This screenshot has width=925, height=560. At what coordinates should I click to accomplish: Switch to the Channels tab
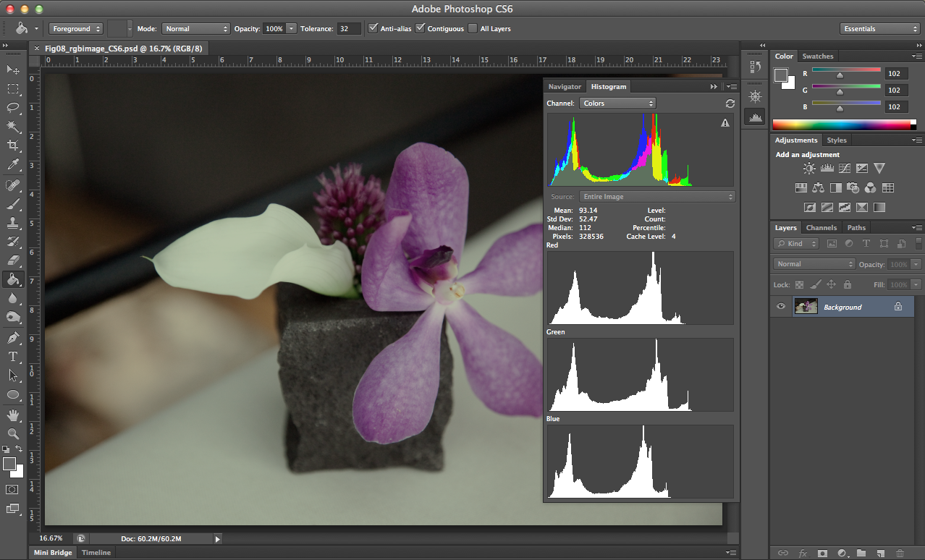tap(821, 228)
